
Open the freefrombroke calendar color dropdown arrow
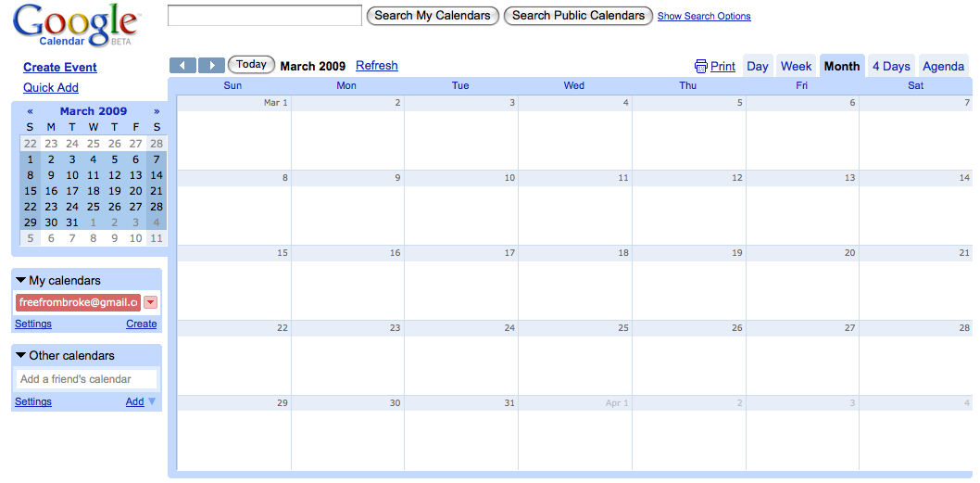click(x=151, y=303)
